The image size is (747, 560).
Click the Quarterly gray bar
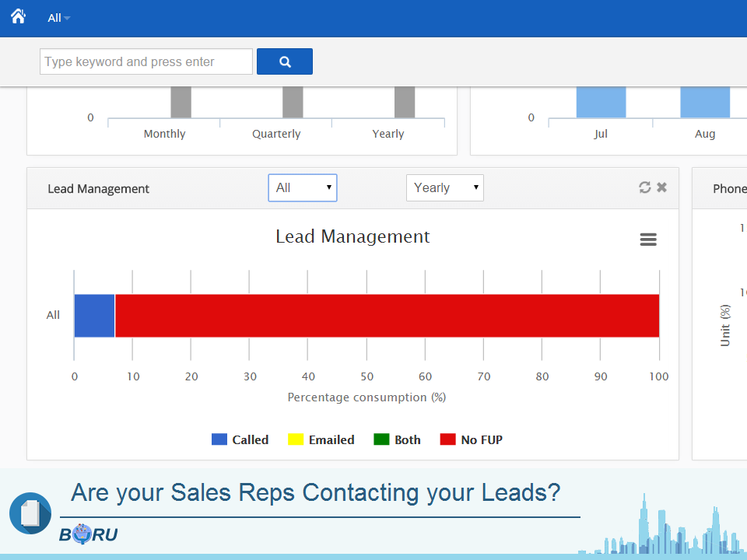pos(293,102)
